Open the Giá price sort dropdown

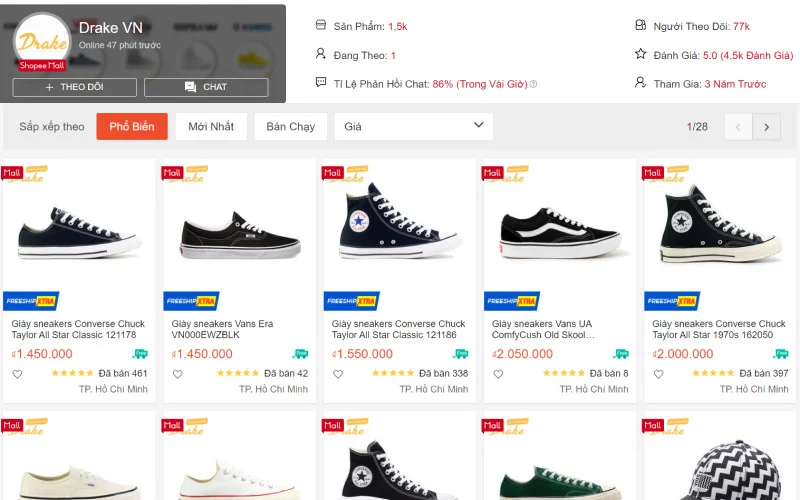tap(413, 126)
